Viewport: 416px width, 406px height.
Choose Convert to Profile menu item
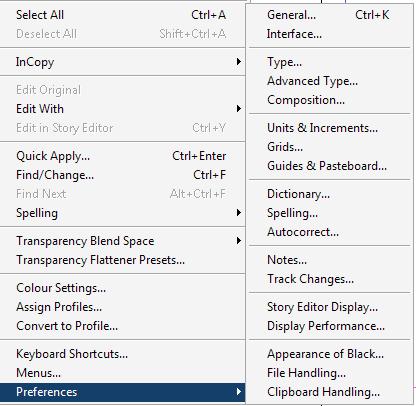tap(122, 326)
